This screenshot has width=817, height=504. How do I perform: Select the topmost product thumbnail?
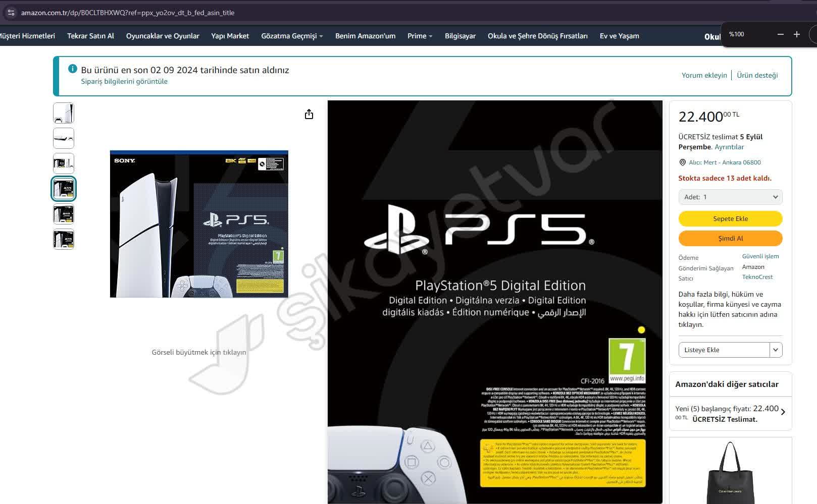[x=63, y=113]
